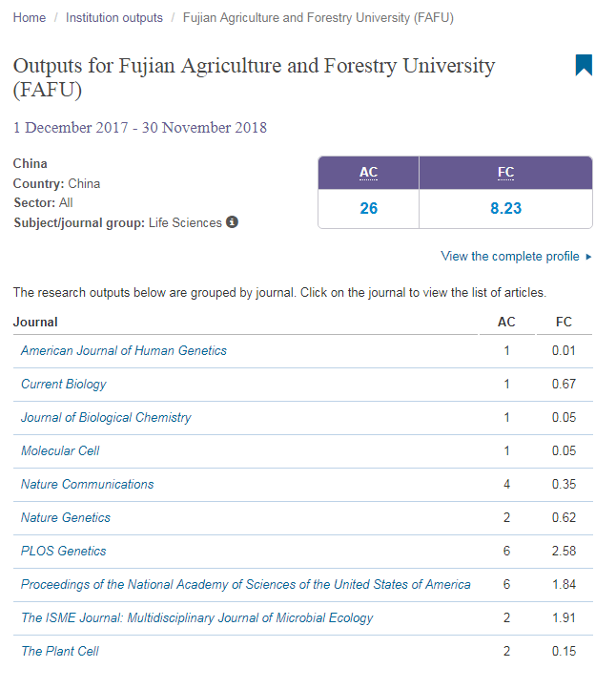Open Proceedings of the National Academy of Sciences
This screenshot has width=616, height=689.
point(245,584)
